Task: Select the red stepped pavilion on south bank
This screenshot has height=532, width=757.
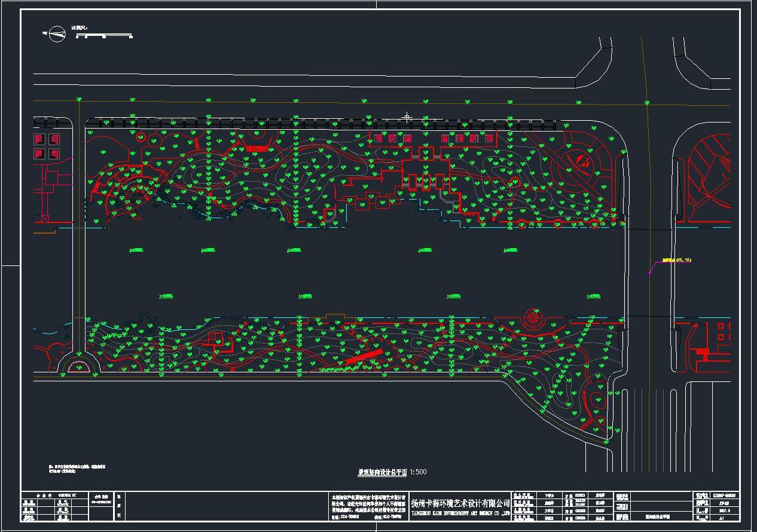Action: click(x=215, y=340)
